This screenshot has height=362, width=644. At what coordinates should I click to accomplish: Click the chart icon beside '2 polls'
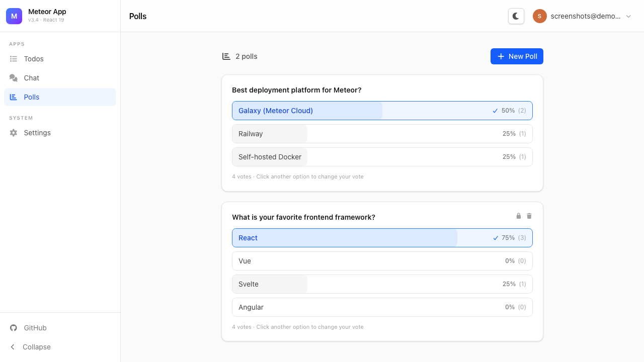pos(226,56)
